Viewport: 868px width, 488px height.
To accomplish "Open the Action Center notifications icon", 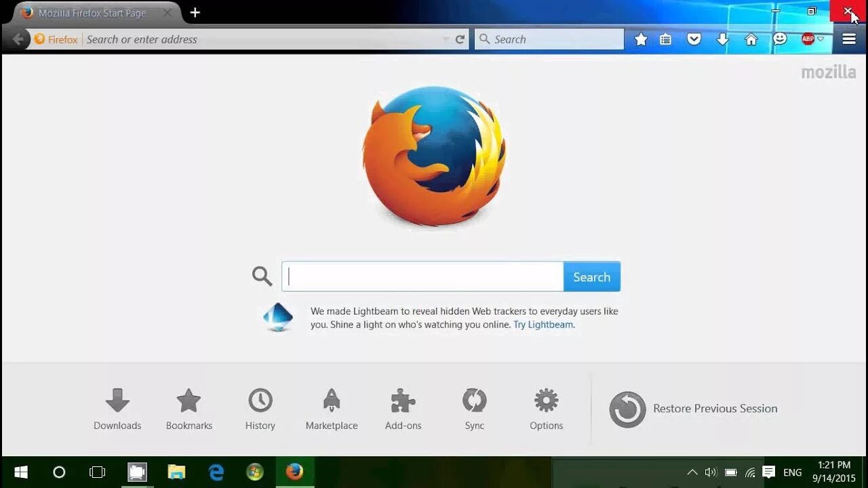I will (x=769, y=472).
